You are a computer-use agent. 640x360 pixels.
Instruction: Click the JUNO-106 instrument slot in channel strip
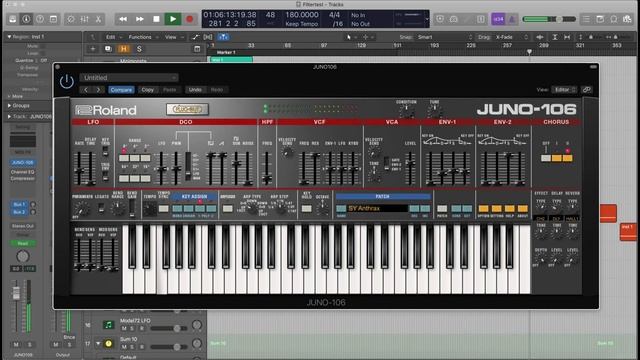click(22, 162)
